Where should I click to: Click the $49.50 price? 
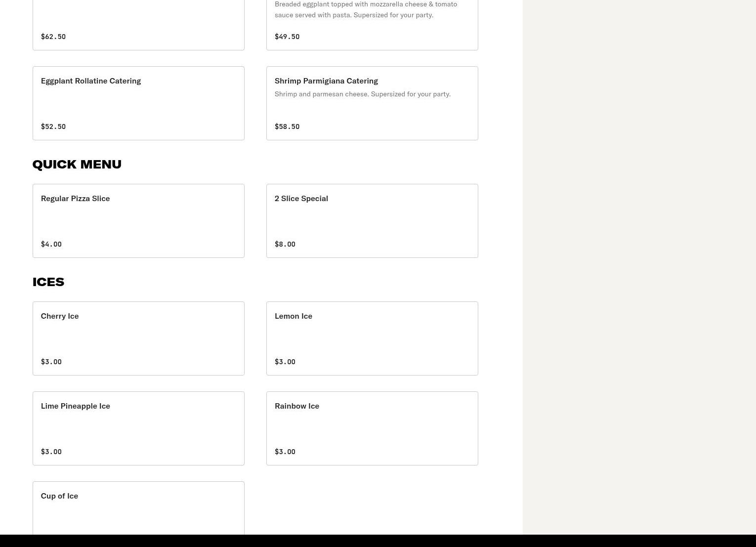[x=287, y=37]
